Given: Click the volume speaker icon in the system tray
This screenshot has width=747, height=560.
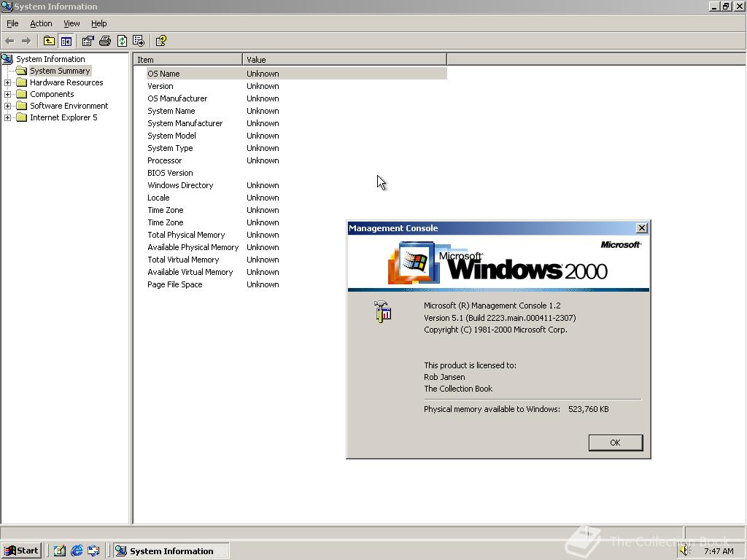Looking at the screenshot, I should click(684, 551).
